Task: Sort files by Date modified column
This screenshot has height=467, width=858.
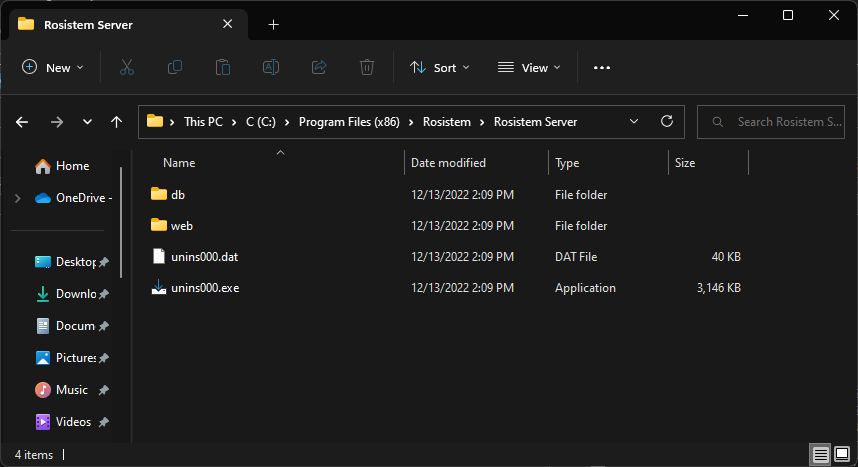Action: (x=448, y=162)
